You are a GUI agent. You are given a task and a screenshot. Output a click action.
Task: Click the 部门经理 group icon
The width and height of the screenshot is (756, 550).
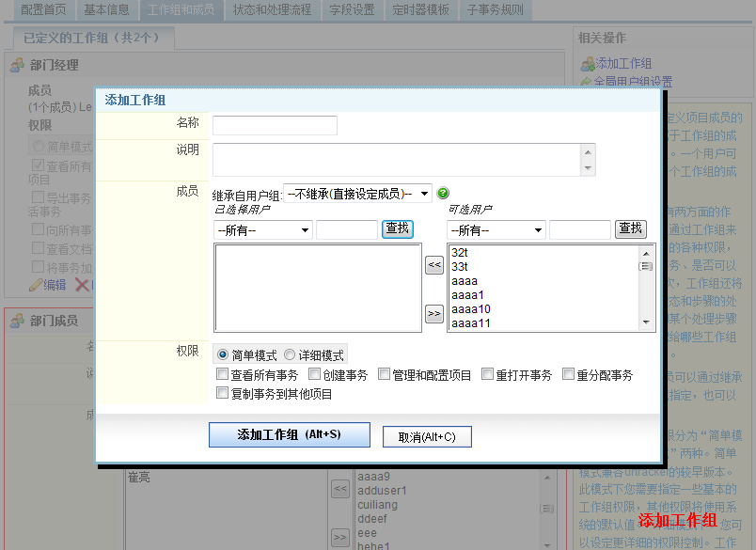(17, 66)
